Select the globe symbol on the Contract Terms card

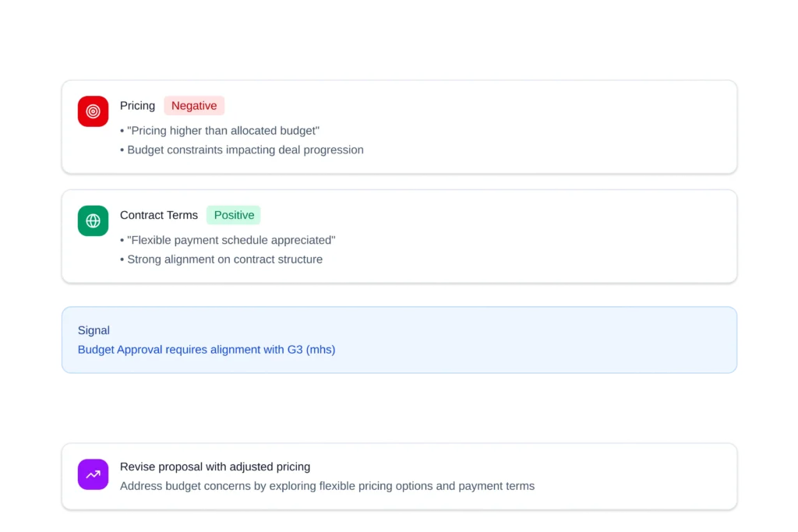(93, 220)
